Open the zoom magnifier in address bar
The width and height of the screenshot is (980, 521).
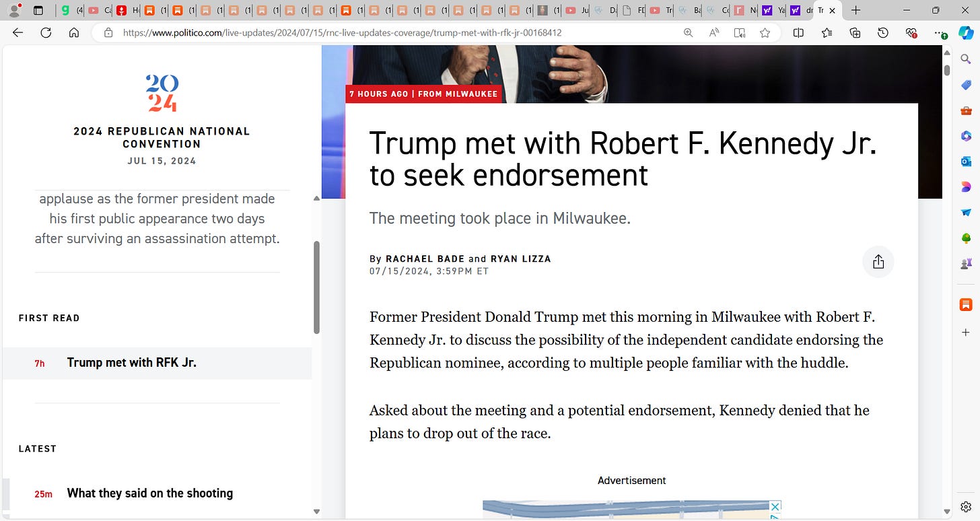tap(688, 32)
